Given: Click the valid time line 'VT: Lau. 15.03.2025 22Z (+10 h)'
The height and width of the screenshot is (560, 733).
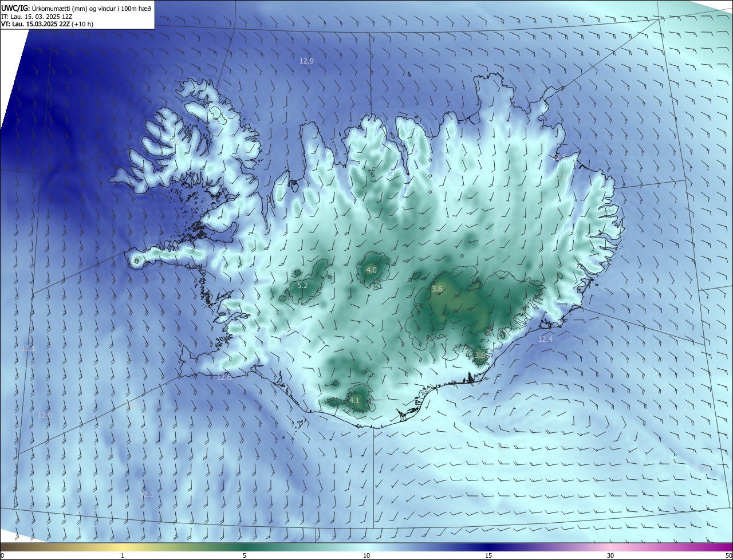Looking at the screenshot, I should [x=47, y=24].
